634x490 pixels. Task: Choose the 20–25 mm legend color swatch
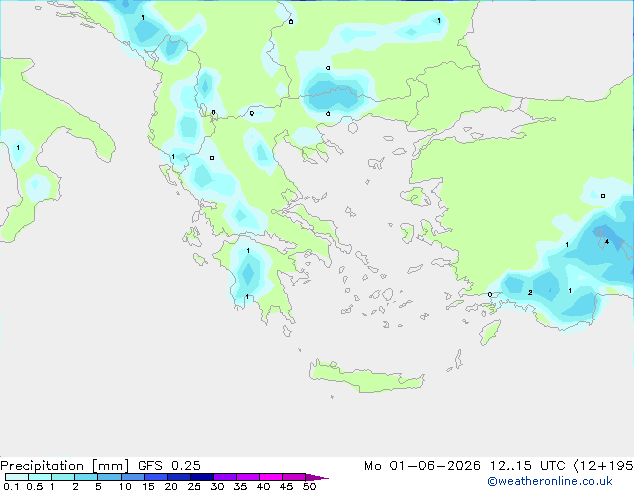coord(179,477)
